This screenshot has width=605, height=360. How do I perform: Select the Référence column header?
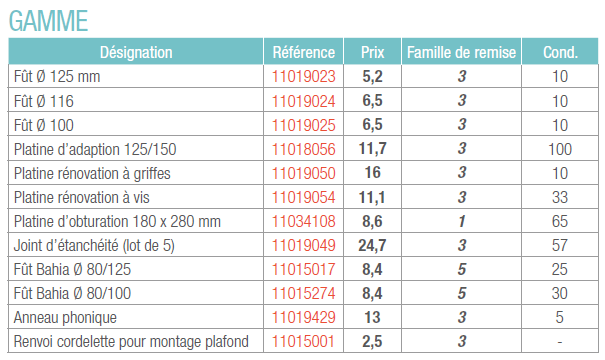pyautogui.click(x=304, y=52)
